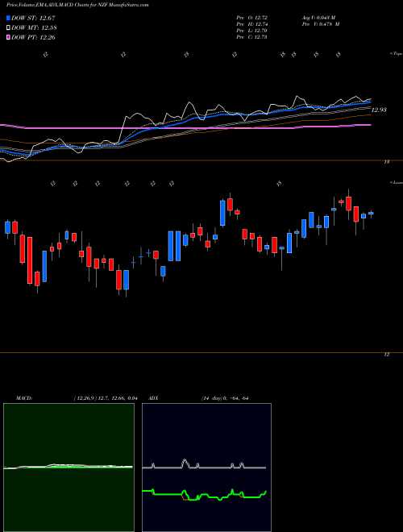Click the chart title mentioning NZF MunafaSutra.com
Screen dimensions: 403x532
click(x=77, y=5)
